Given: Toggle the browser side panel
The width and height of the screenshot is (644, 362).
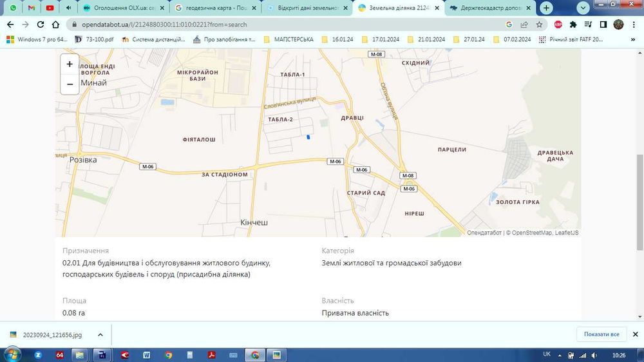Looking at the screenshot, I should [603, 24].
